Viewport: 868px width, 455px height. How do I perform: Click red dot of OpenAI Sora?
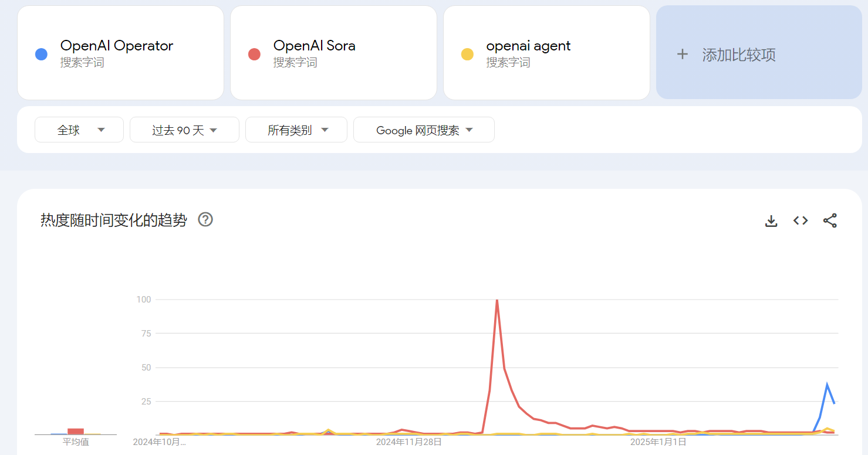click(x=254, y=55)
